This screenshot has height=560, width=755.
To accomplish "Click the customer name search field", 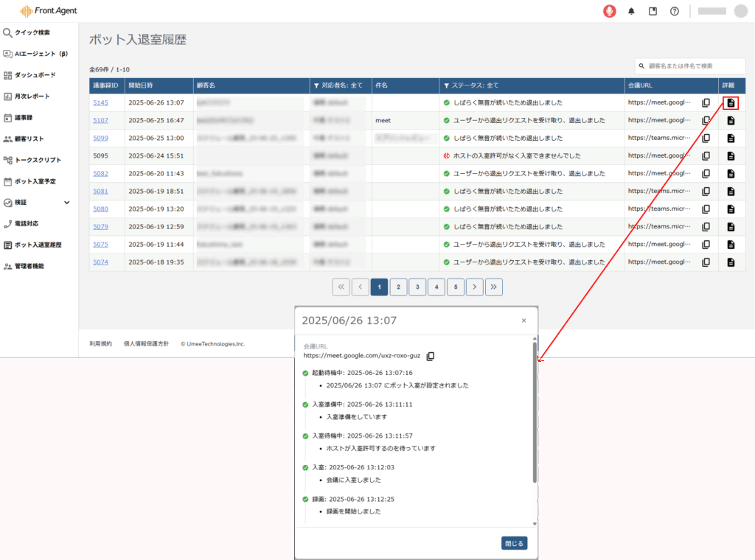I will coord(690,66).
